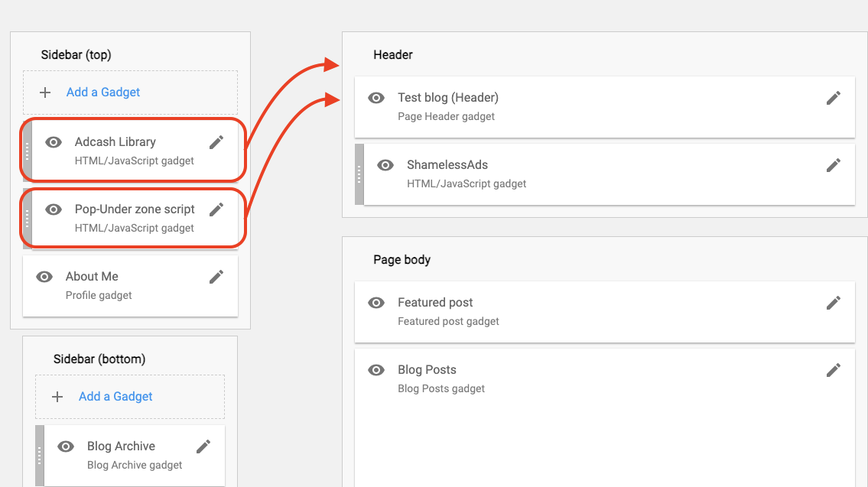Click the 'Page Header gadget' subtitle
The image size is (868, 487).
(446, 116)
